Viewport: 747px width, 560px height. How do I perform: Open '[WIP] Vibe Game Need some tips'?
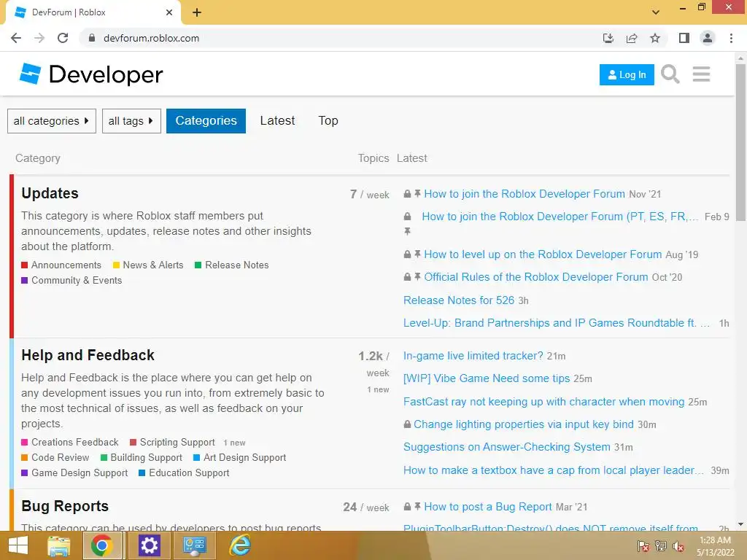pos(487,378)
